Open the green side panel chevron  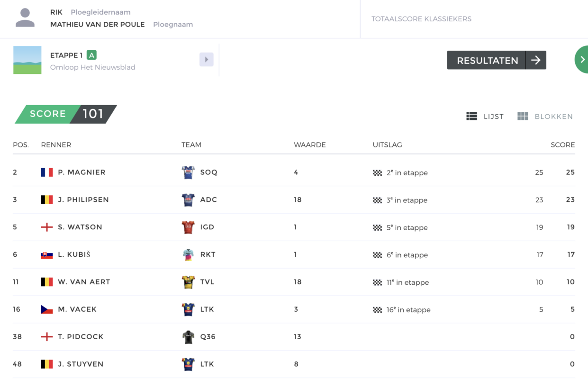coord(581,60)
